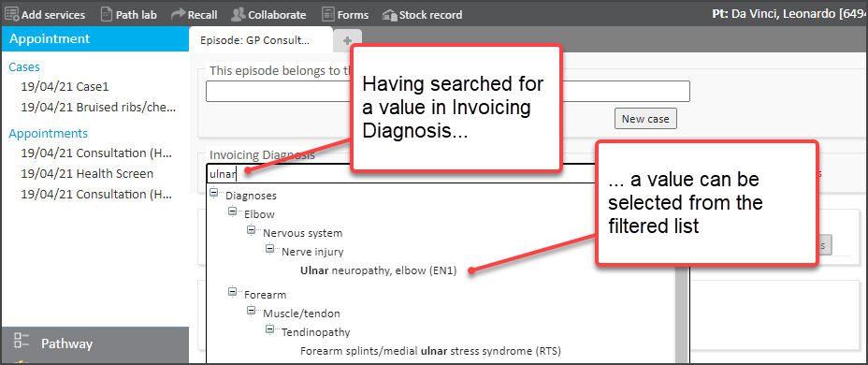Viewport: 868px width, 365px height.
Task: Click the Collaborate people icon
Action: (x=238, y=14)
